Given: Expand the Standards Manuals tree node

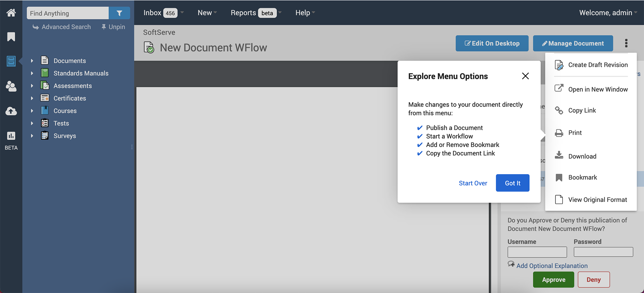Looking at the screenshot, I should coord(32,73).
